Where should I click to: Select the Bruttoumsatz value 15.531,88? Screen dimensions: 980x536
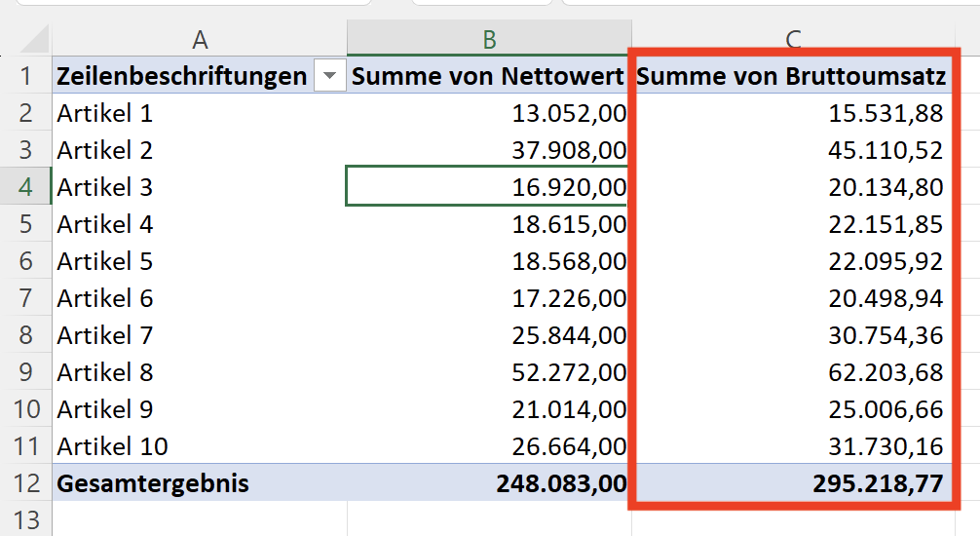click(793, 113)
